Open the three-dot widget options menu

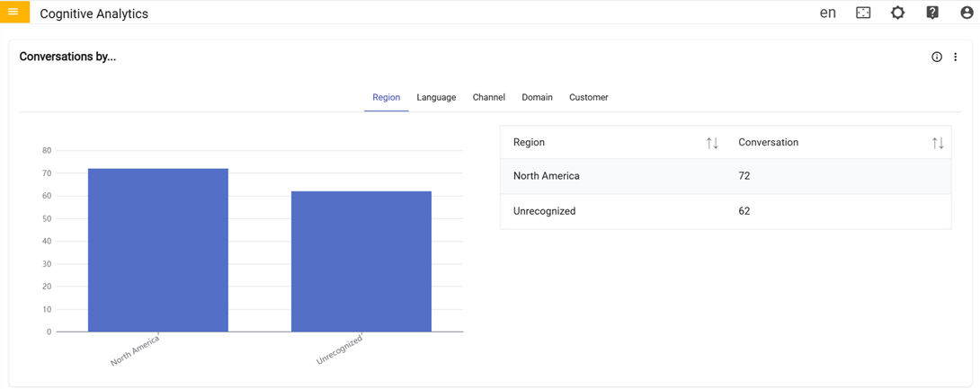coord(956,57)
